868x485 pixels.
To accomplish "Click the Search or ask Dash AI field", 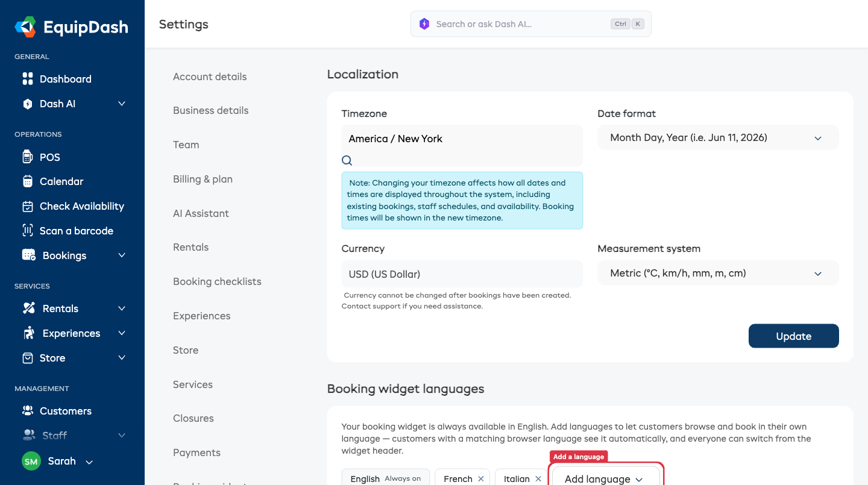I will pos(531,24).
